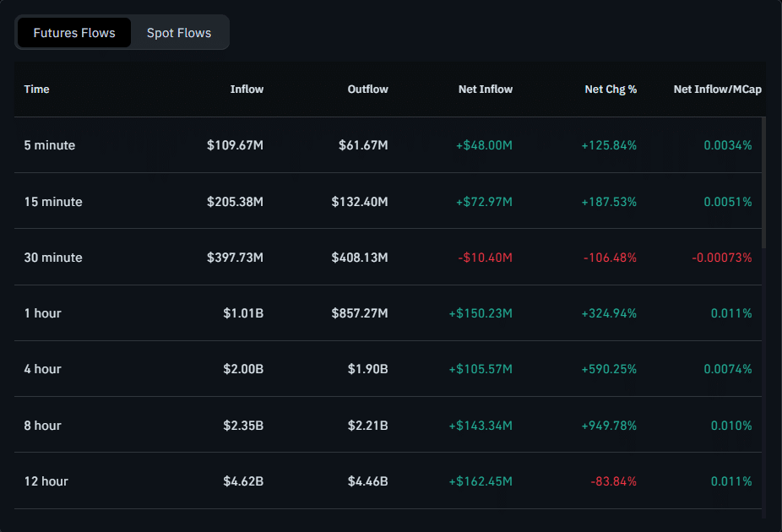The height and width of the screenshot is (532, 782).
Task: Select the 5 minute row
Action: coord(49,145)
